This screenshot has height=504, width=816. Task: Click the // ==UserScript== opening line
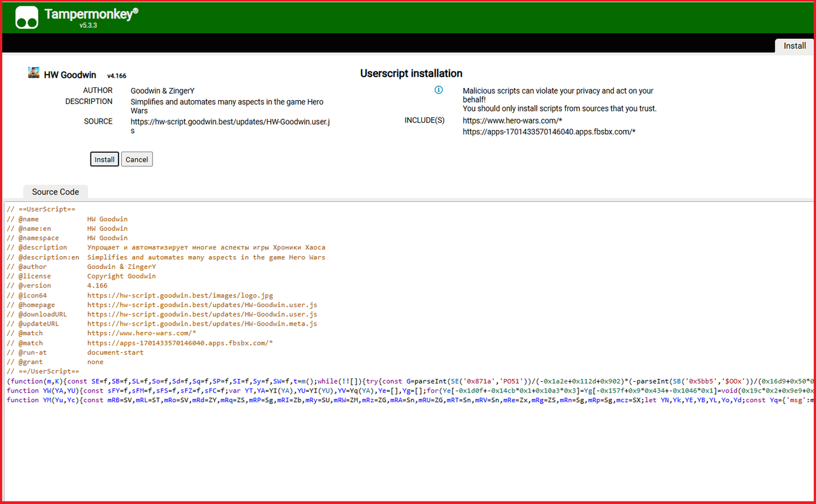(x=41, y=209)
